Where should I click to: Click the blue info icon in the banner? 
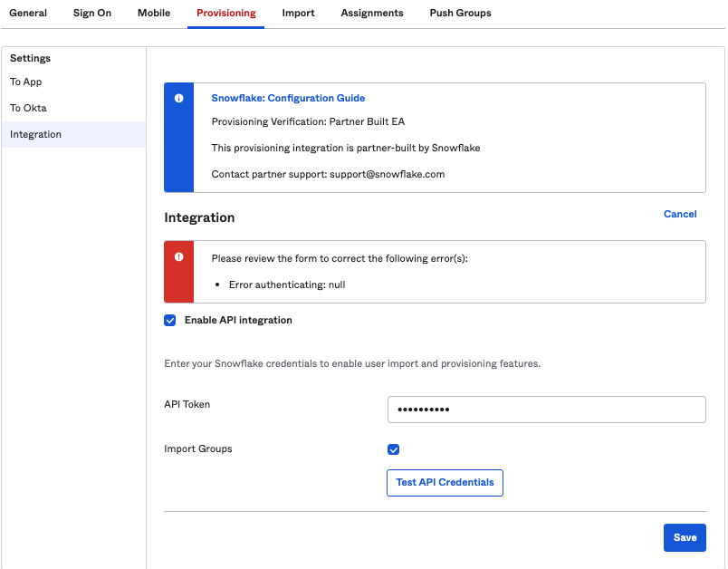pos(178,98)
